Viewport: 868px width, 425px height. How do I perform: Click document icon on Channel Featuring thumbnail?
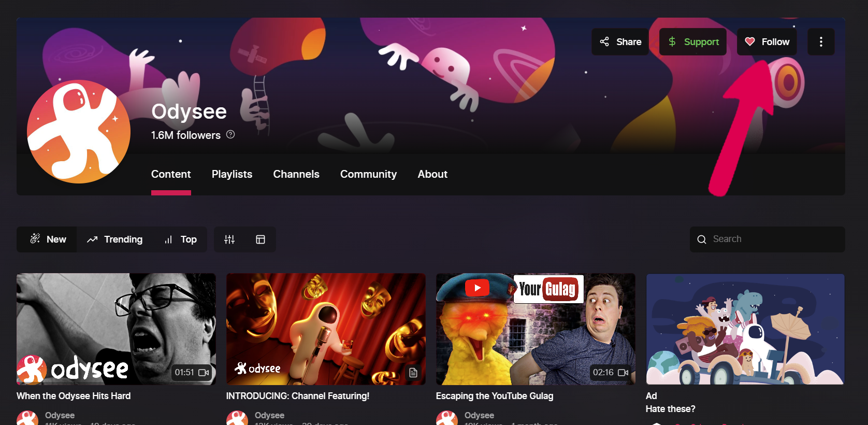click(413, 373)
